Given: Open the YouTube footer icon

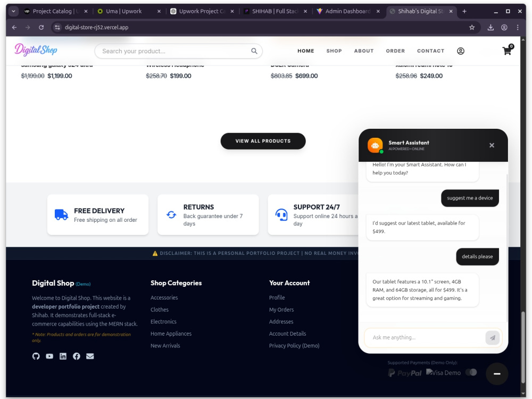Looking at the screenshot, I should tap(49, 356).
